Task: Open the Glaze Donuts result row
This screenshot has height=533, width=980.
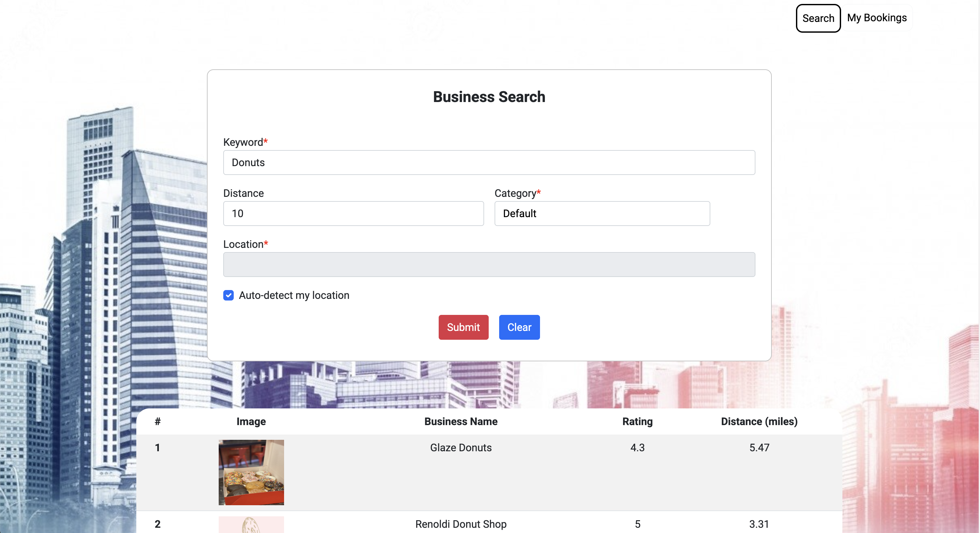Action: click(x=460, y=448)
